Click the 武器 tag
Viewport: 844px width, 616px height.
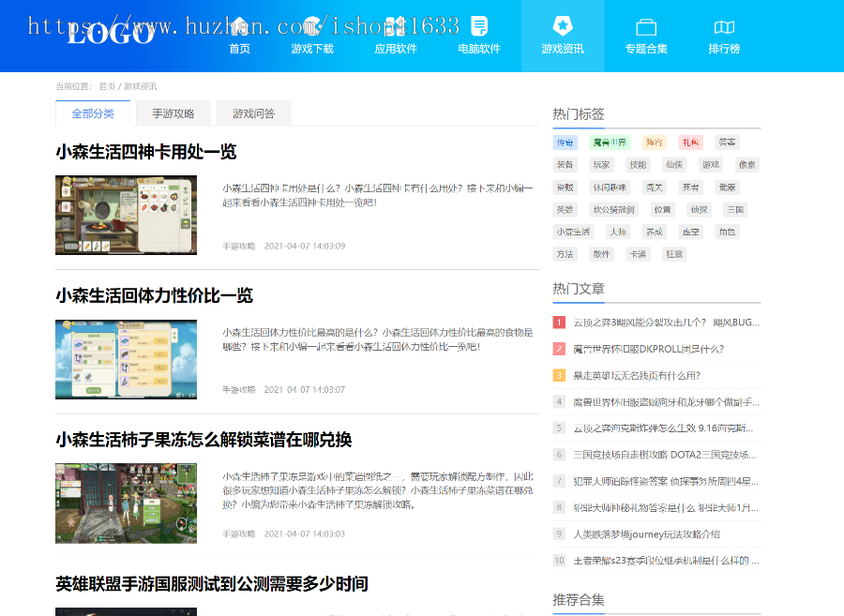tap(727, 188)
